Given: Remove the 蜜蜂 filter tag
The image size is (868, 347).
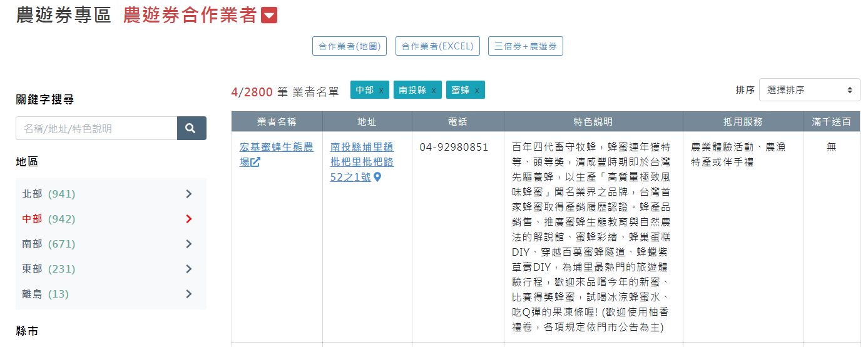Looking at the screenshot, I should click(476, 90).
